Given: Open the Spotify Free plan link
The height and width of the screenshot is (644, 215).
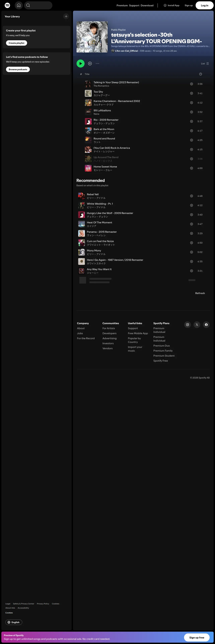Looking at the screenshot, I should pyautogui.click(x=161, y=361).
